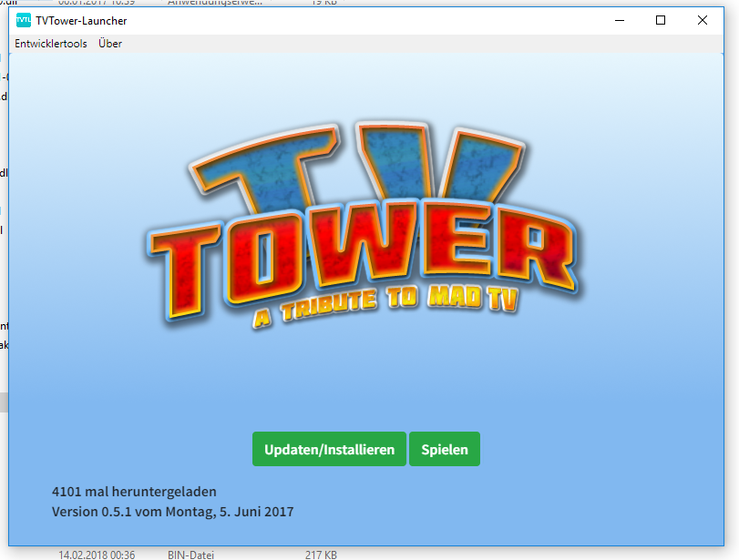Close the TVTower-Launcher window

(703, 20)
